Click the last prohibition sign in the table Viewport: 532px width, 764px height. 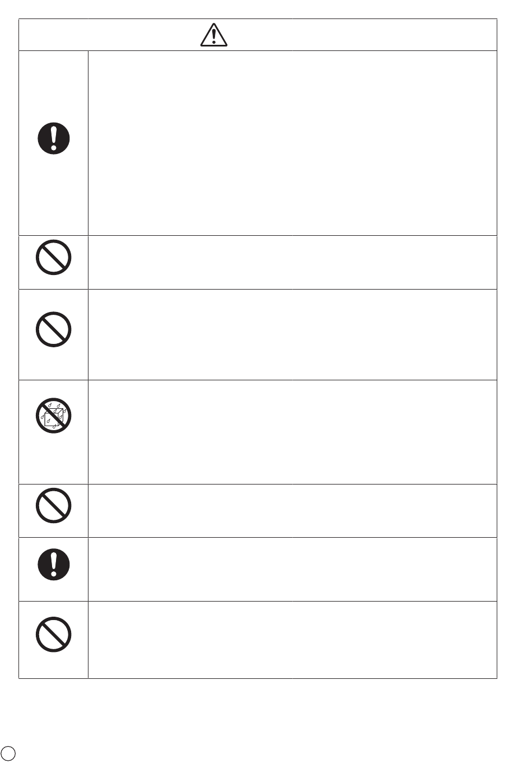(x=54, y=635)
